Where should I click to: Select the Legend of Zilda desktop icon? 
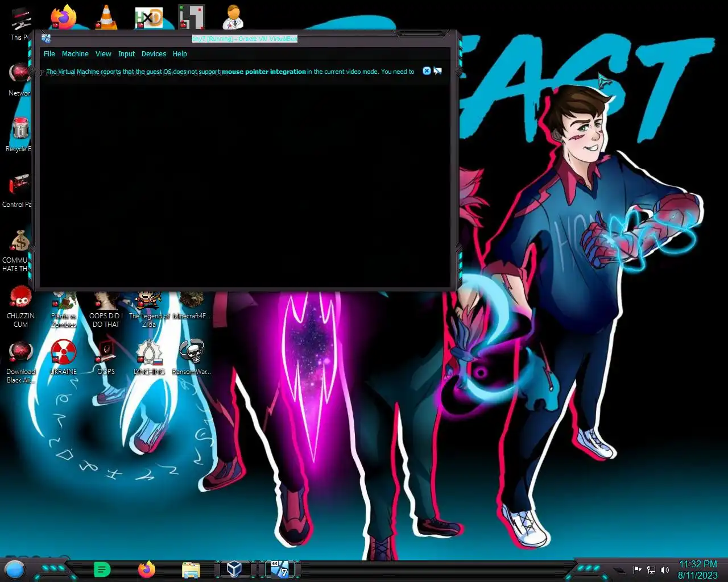point(149,310)
